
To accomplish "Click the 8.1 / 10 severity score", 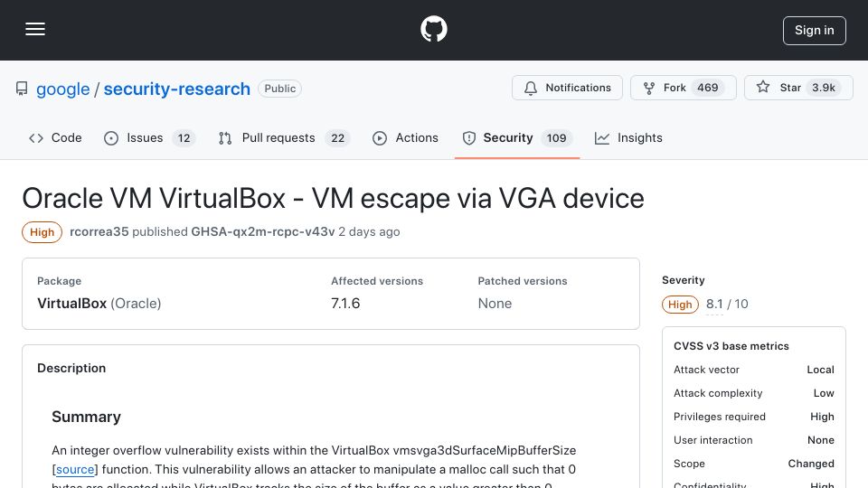I will coord(727,304).
